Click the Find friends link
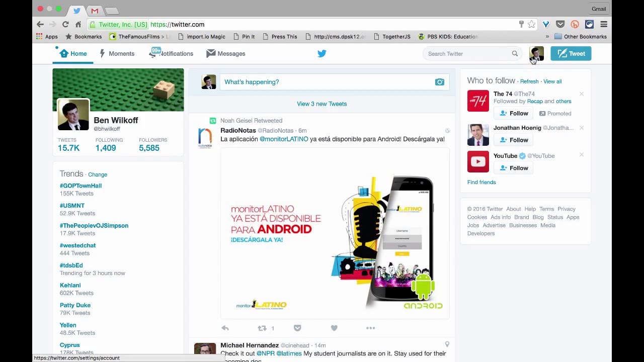 481,182
